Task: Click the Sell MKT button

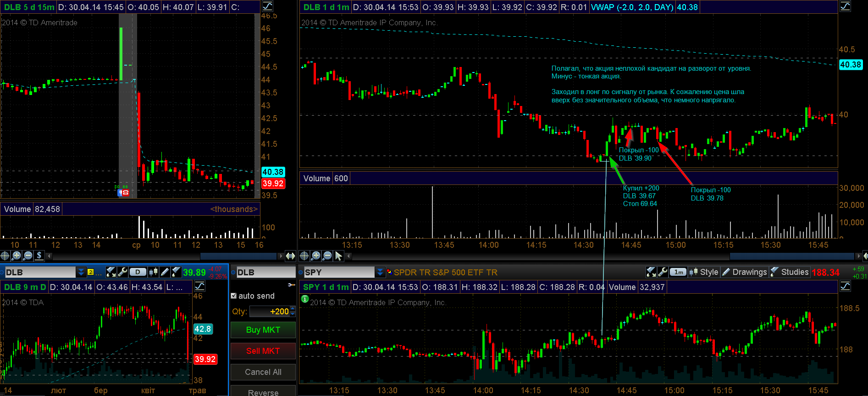Action: point(263,351)
